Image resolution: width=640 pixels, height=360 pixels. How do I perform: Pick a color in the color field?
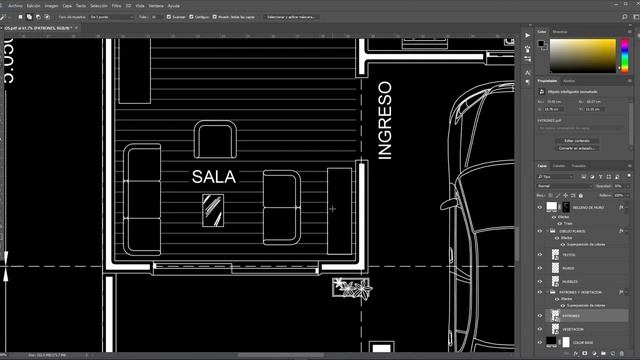point(583,56)
